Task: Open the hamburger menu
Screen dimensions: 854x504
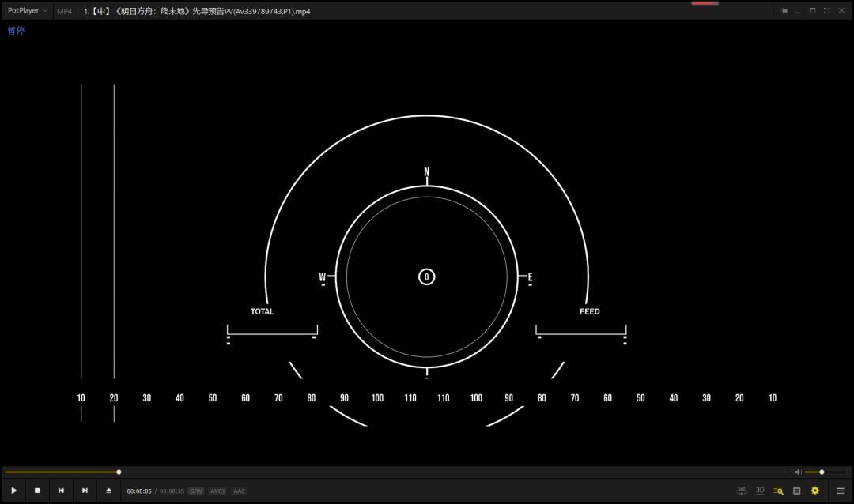Action: (x=840, y=491)
